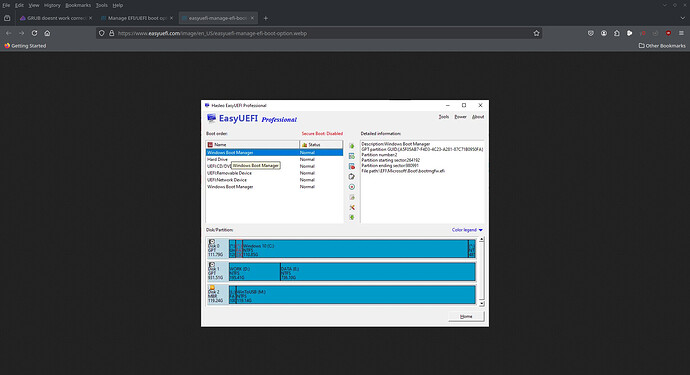Reload the current page
This screenshot has height=375, width=690.
click(x=34, y=33)
